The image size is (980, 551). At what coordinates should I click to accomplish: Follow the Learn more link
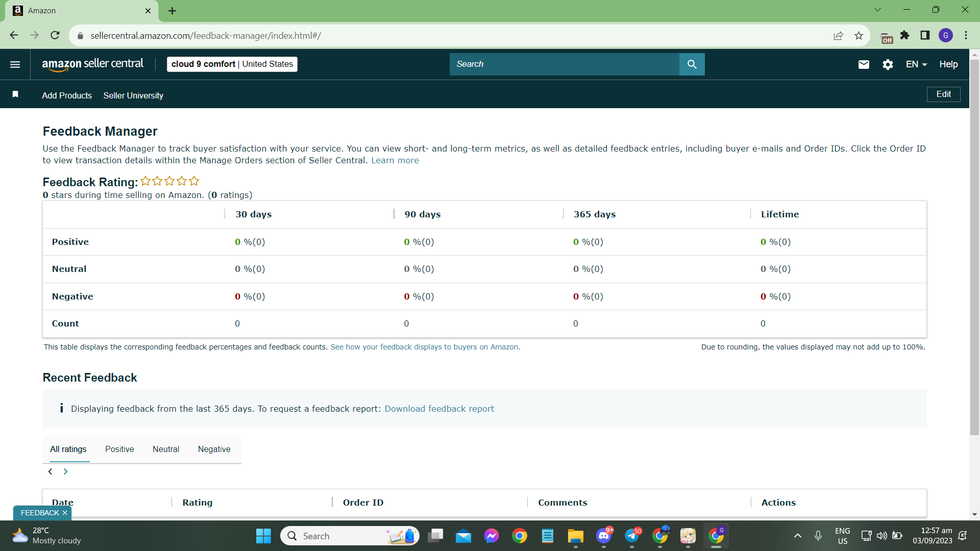(395, 160)
